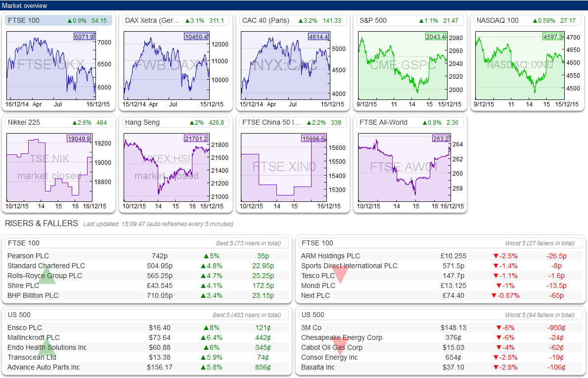Open the NASDAQ 100 price chart

click(x=520, y=65)
